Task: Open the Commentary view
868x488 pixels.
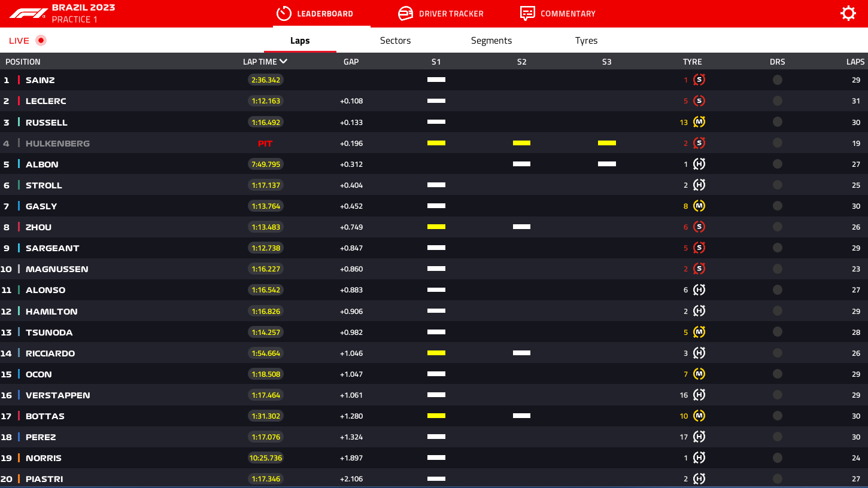Action: 558,13
